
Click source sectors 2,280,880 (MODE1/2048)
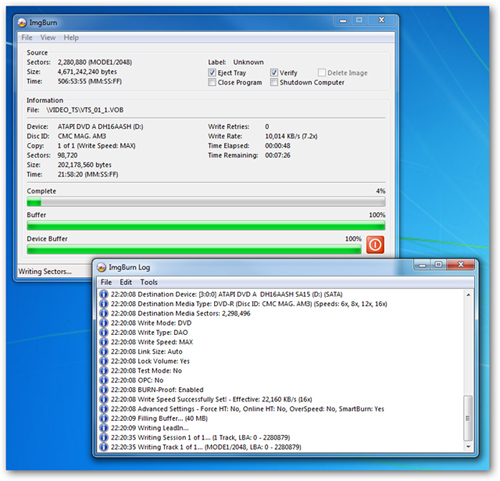click(x=95, y=62)
